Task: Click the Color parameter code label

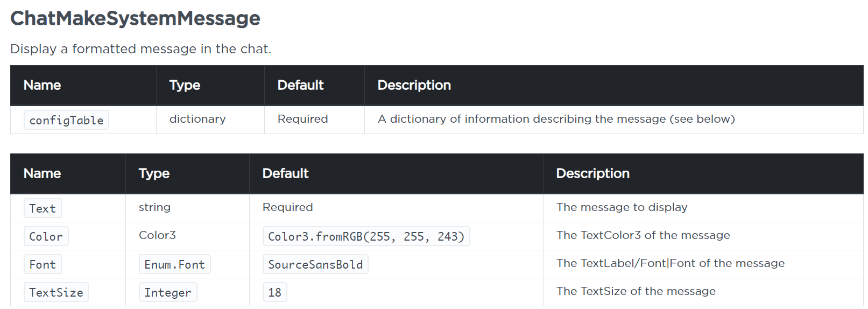Action: click(46, 236)
